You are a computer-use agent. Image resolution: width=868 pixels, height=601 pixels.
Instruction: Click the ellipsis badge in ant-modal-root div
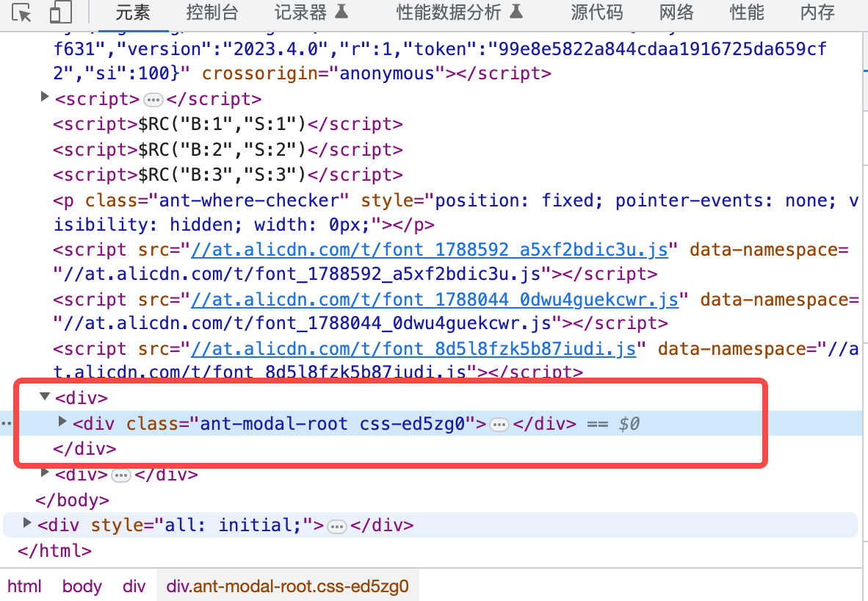[499, 425]
